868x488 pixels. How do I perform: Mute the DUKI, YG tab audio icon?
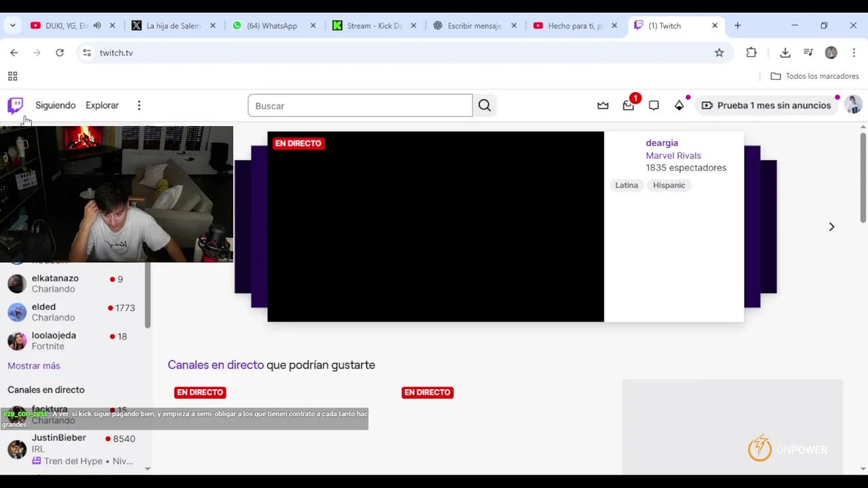tap(97, 26)
